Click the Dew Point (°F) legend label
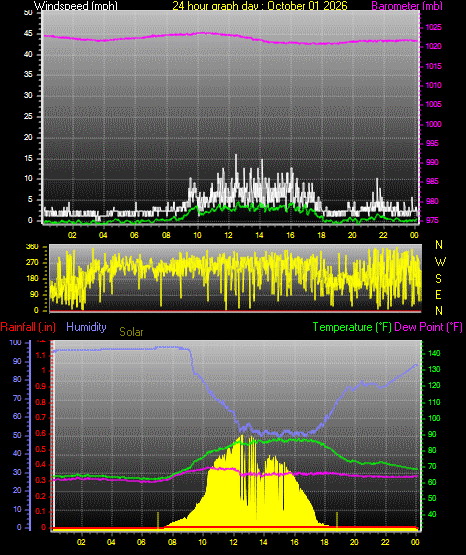 [428, 327]
